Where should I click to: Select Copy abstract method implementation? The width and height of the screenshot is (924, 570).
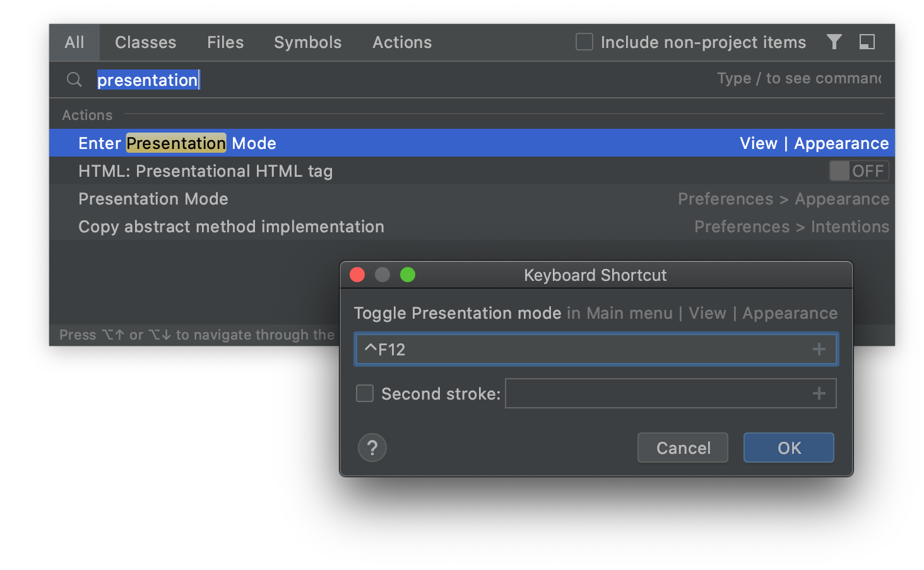tap(231, 227)
